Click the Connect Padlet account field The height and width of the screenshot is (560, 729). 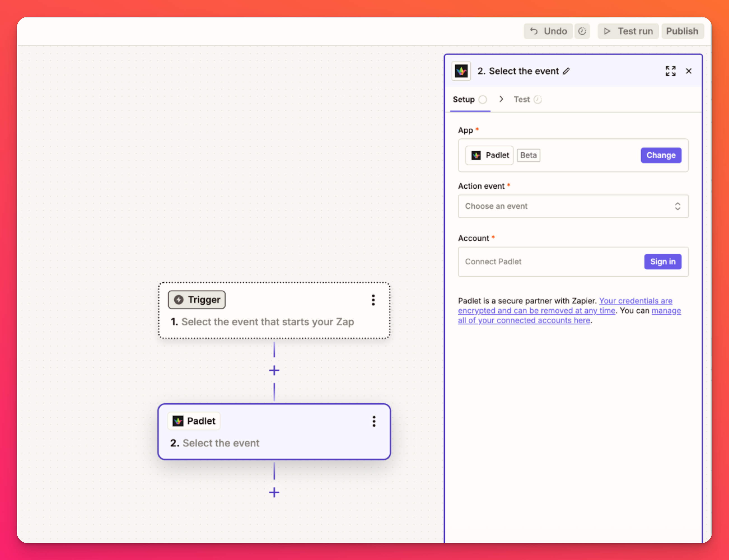[573, 262]
